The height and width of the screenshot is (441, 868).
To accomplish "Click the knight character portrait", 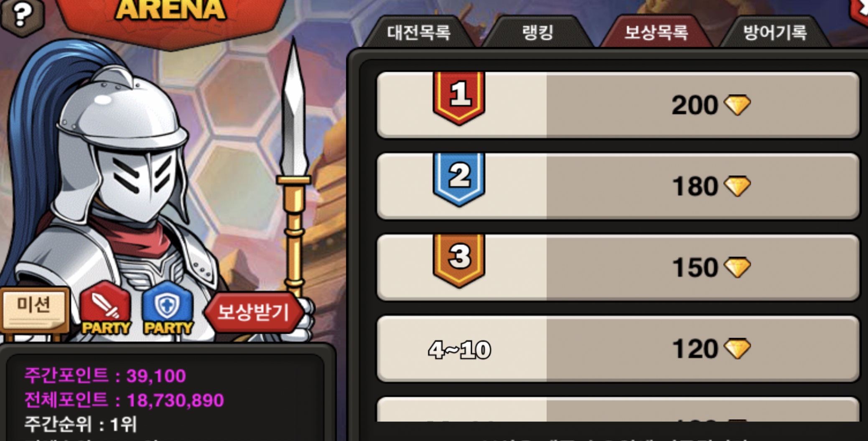I will 125,180.
